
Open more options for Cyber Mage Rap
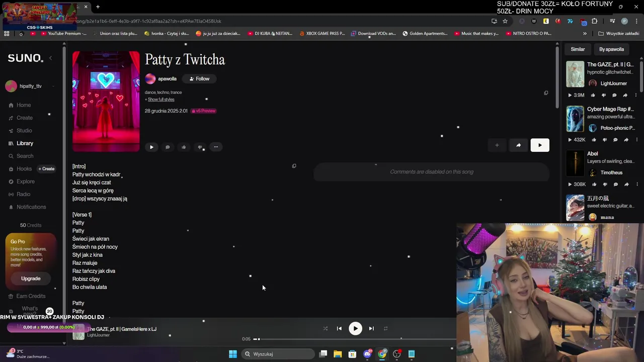[x=636, y=140]
